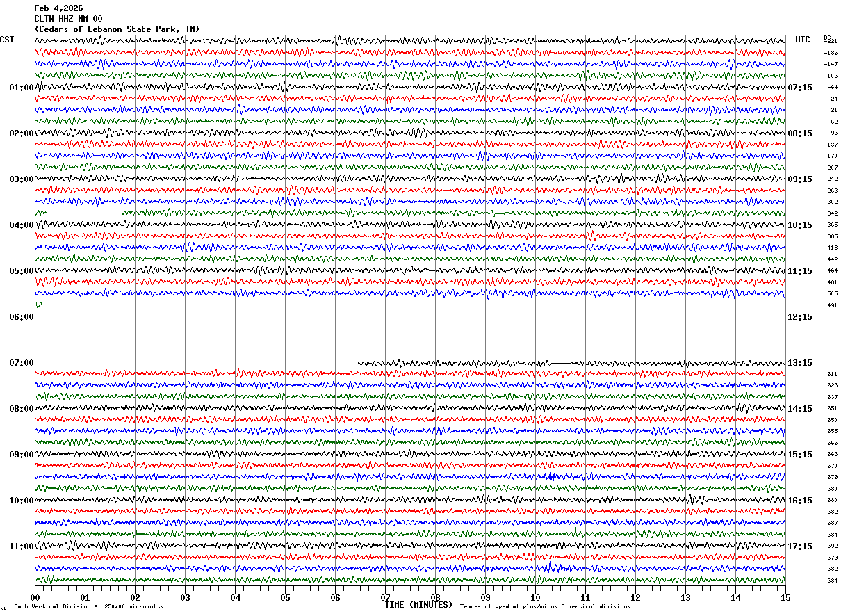This screenshot has width=841, height=616.
Task: Click DC offset value "611"
Action: 833,374
